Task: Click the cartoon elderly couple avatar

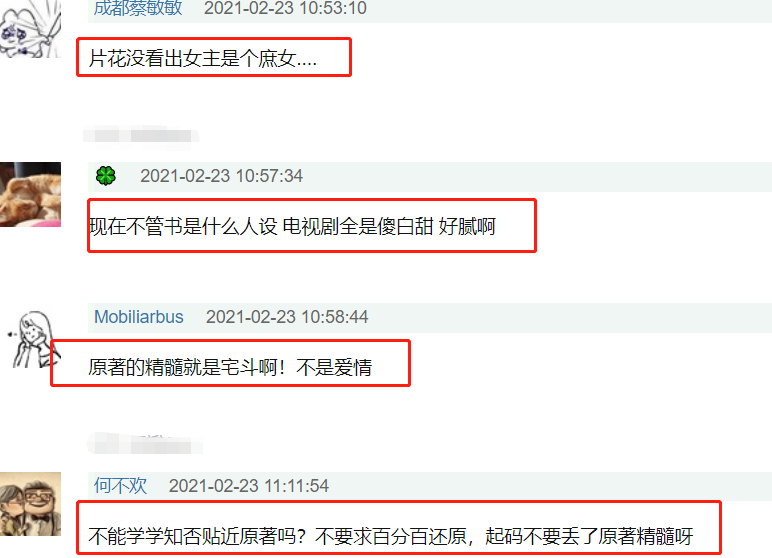Action: [x=31, y=504]
